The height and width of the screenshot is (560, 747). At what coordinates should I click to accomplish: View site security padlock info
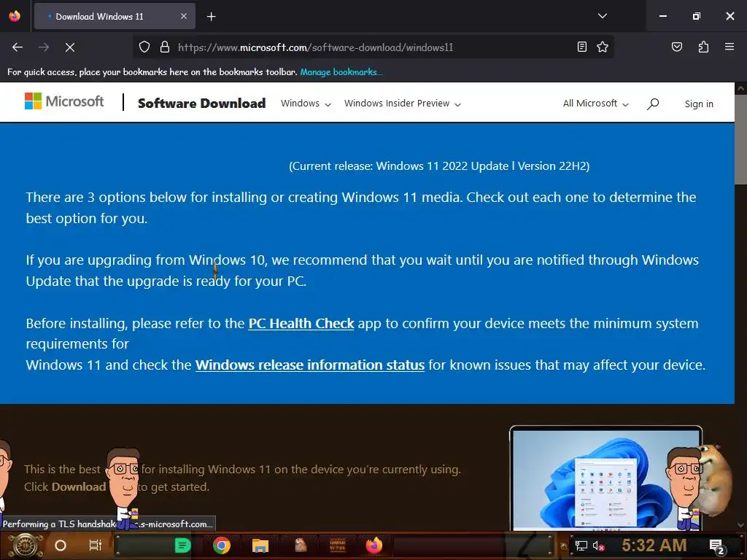click(165, 47)
